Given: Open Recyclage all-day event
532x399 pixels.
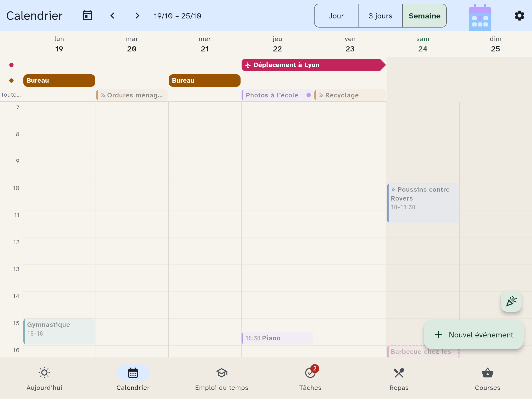Looking at the screenshot, I should pos(350,95).
